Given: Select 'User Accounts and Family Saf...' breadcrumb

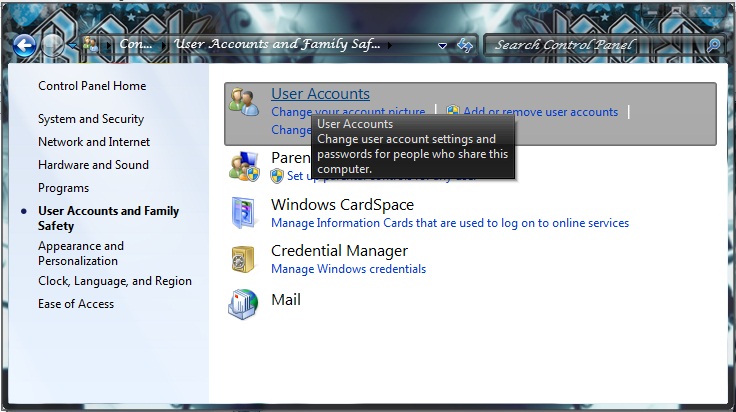Looking at the screenshot, I should 277,45.
